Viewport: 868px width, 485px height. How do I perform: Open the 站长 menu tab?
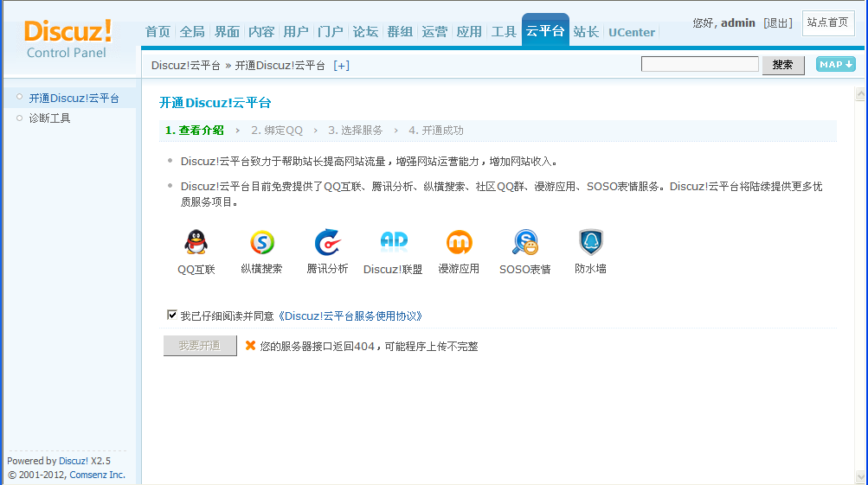pos(586,32)
